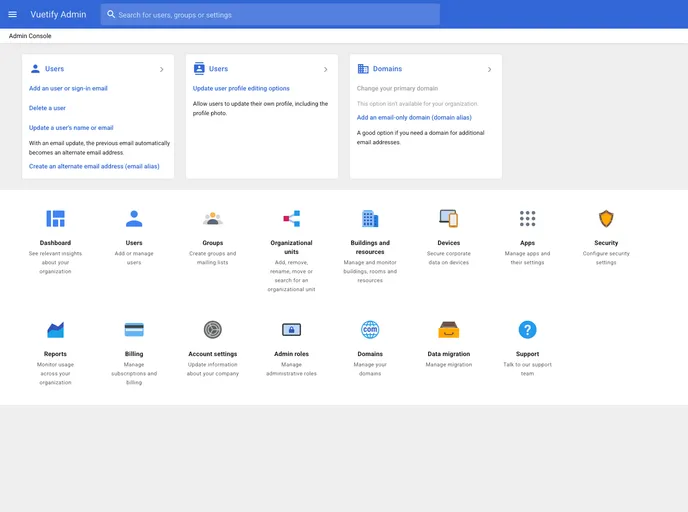Click the Admin Console breadcrumb

coord(30,36)
